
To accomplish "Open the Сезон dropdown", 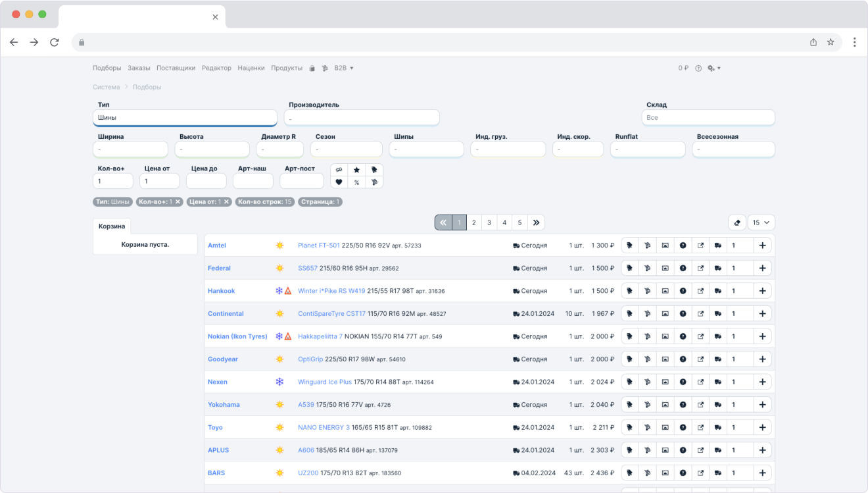I will tap(346, 149).
